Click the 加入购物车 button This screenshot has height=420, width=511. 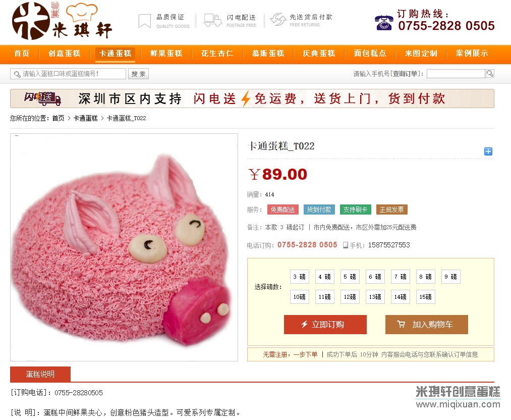point(427,325)
